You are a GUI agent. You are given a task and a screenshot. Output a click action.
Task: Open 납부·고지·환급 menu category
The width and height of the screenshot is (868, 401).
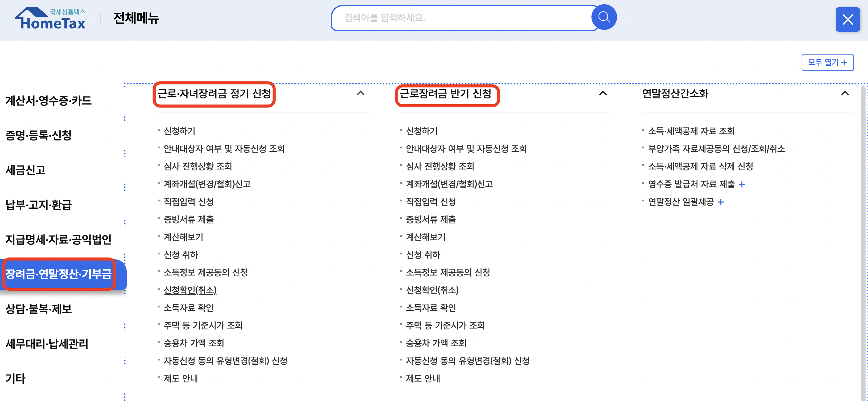pos(38,204)
